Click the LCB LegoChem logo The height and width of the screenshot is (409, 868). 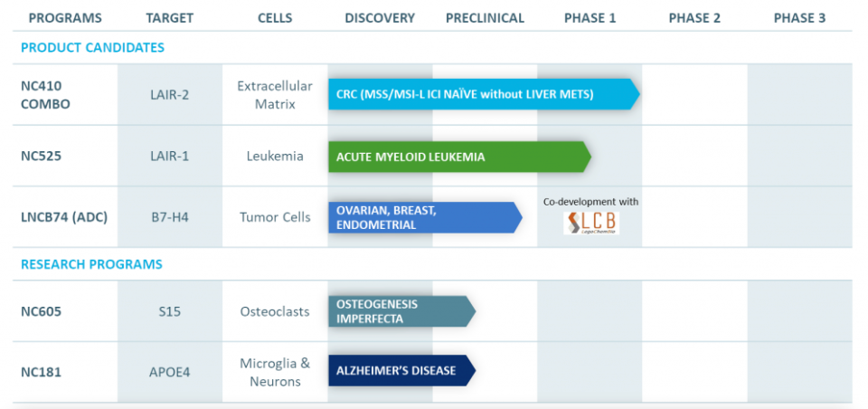pyautogui.click(x=591, y=223)
